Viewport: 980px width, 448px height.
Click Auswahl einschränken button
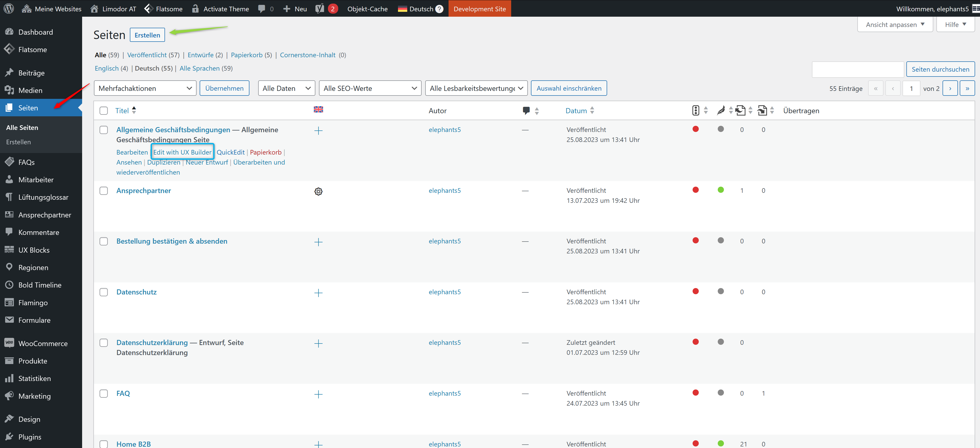[x=569, y=88]
